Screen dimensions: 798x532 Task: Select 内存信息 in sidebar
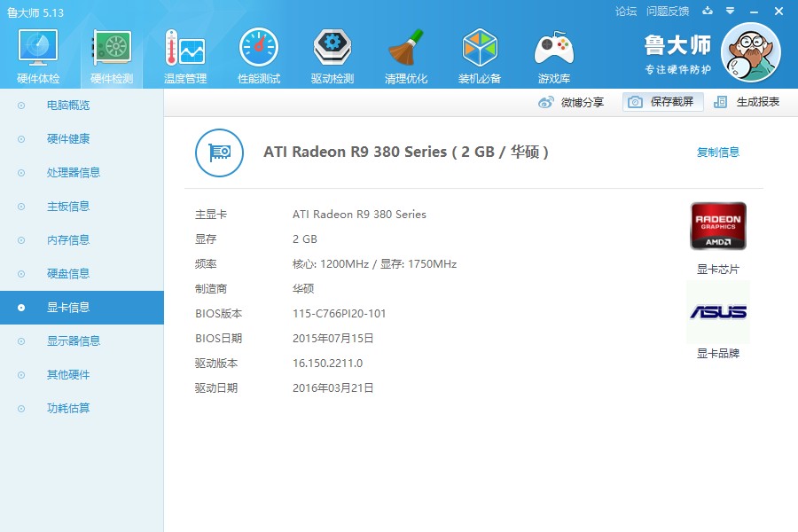point(82,239)
